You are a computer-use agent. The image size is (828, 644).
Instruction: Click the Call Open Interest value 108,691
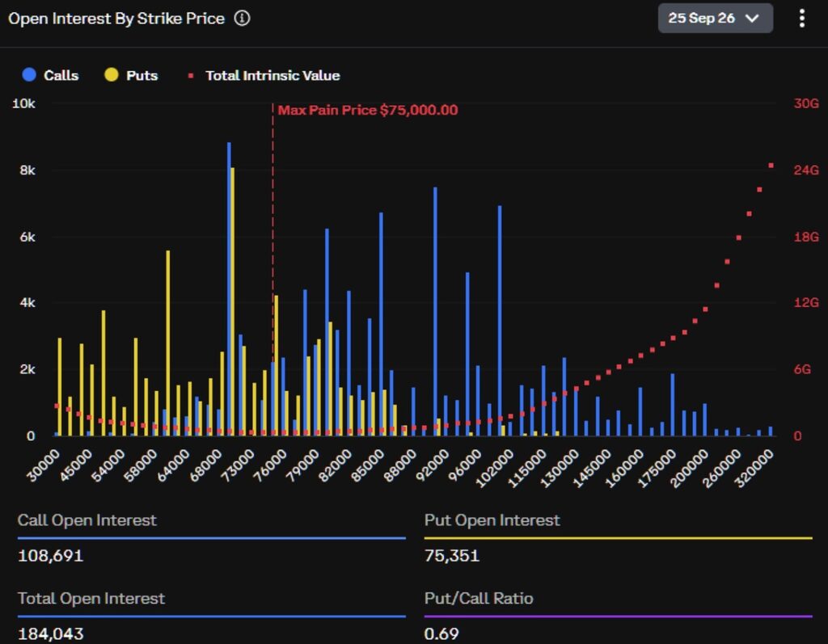(51, 555)
